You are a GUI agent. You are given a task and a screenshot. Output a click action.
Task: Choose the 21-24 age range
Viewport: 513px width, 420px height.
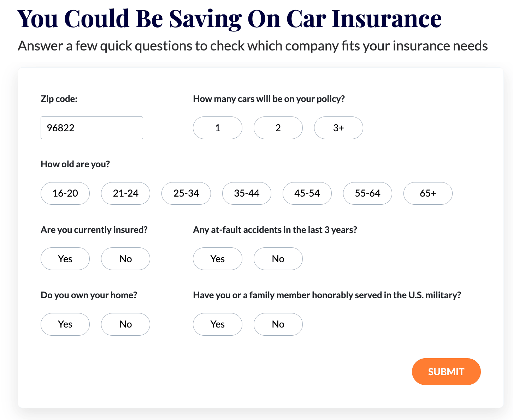click(126, 193)
